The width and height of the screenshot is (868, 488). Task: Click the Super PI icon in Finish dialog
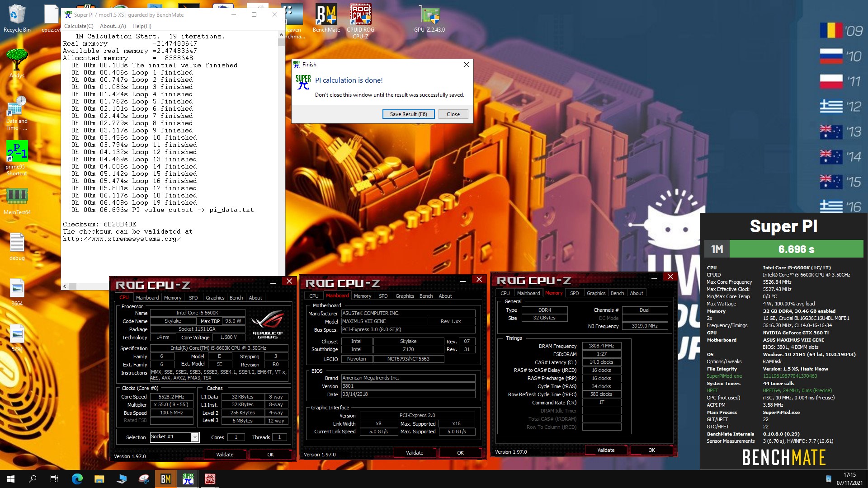(x=303, y=82)
